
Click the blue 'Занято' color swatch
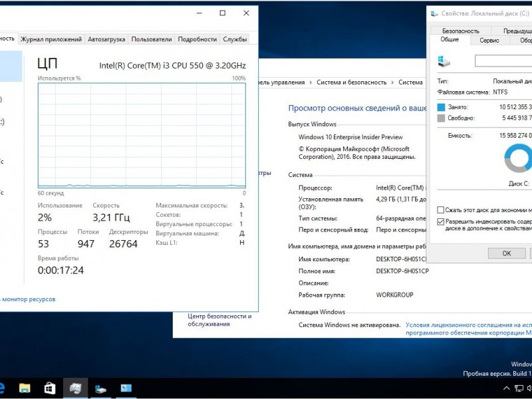tap(441, 107)
